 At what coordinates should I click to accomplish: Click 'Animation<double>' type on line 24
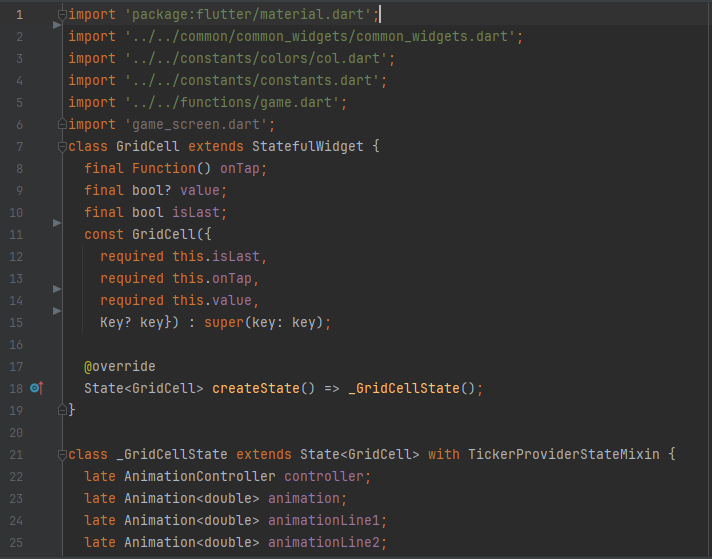(x=192, y=520)
